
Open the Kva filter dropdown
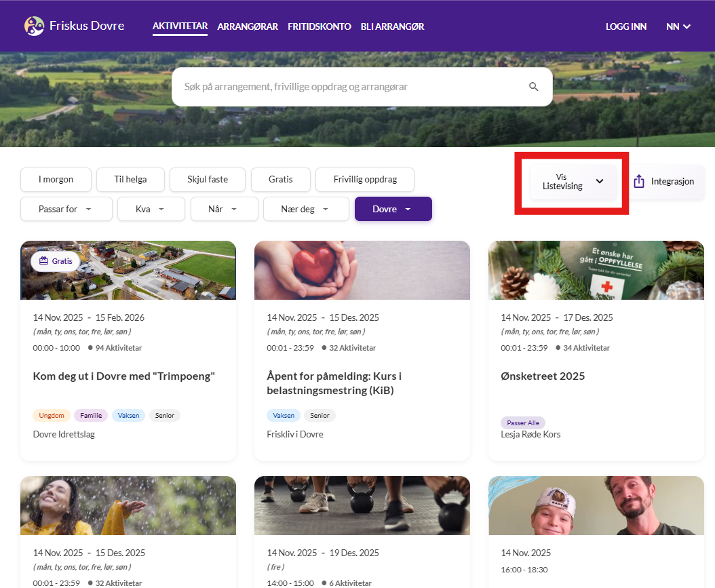151,209
